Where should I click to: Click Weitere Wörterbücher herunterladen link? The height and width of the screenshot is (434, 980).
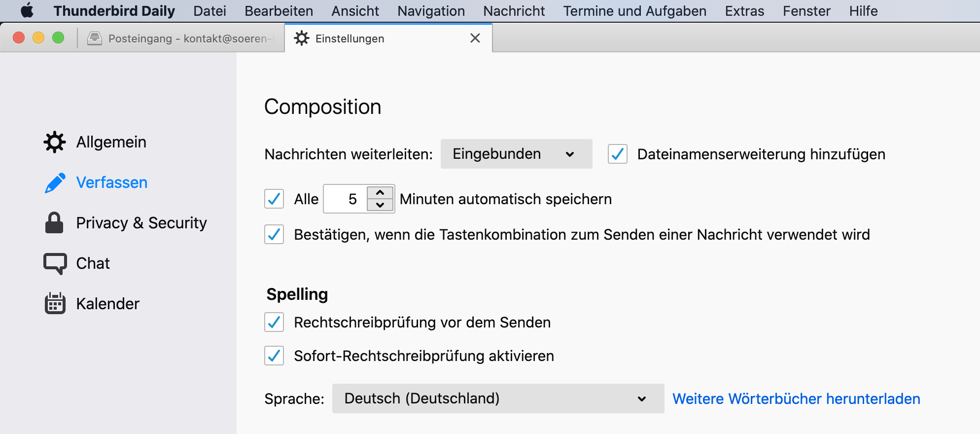coord(796,398)
